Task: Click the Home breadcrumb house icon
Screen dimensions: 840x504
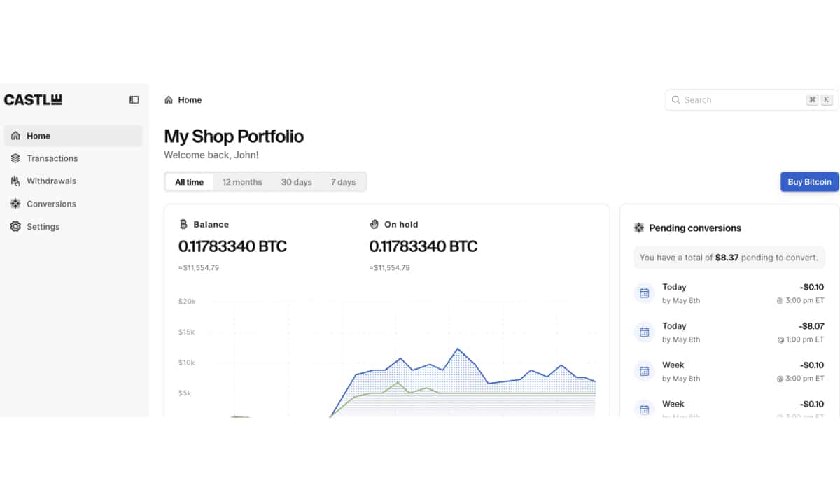Action: [169, 100]
